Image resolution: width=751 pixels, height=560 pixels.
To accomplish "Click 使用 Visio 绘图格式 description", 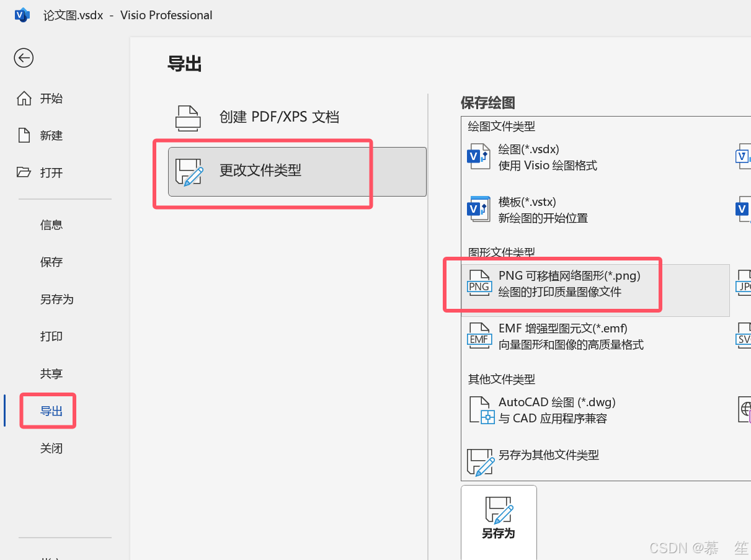I will [548, 166].
